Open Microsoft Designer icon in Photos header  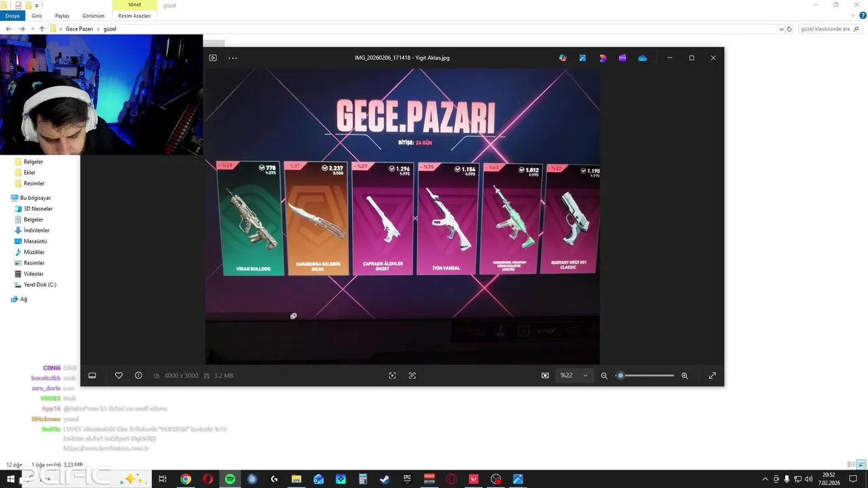point(603,58)
